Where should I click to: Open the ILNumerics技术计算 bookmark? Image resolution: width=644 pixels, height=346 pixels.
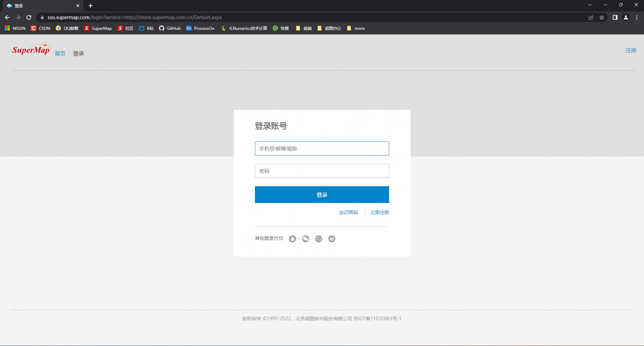click(244, 28)
